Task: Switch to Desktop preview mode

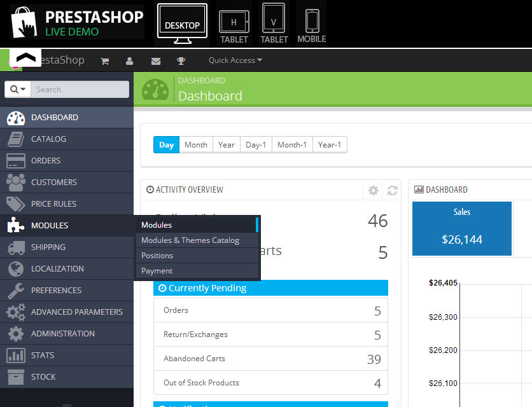Action: (182, 24)
